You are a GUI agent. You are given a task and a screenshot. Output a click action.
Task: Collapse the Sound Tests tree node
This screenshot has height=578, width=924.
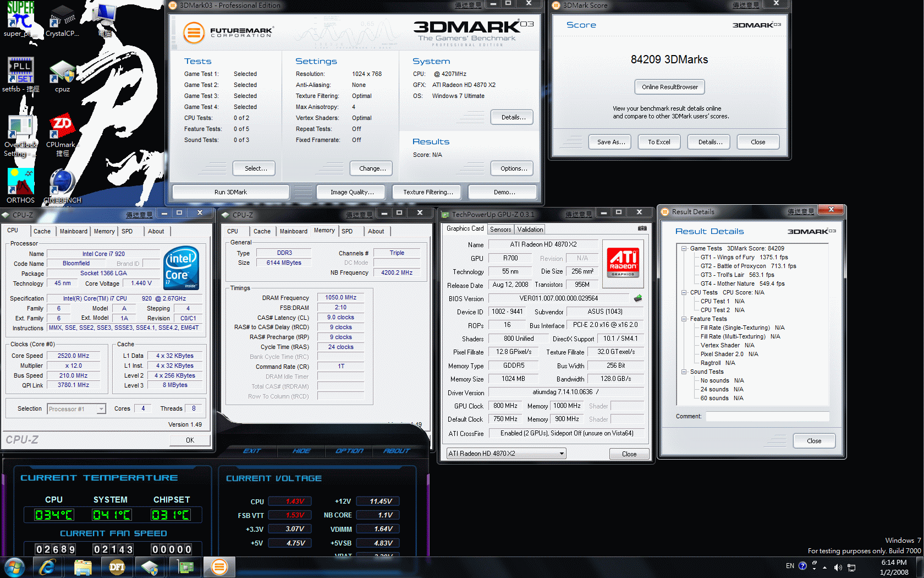click(x=684, y=372)
